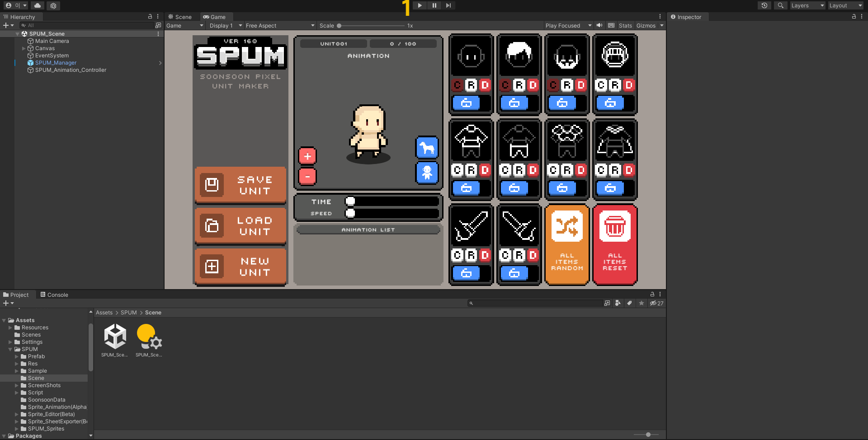Toggle the blue lock button under eyes slot
Viewport: 868px width, 440px height.
pos(466,103)
